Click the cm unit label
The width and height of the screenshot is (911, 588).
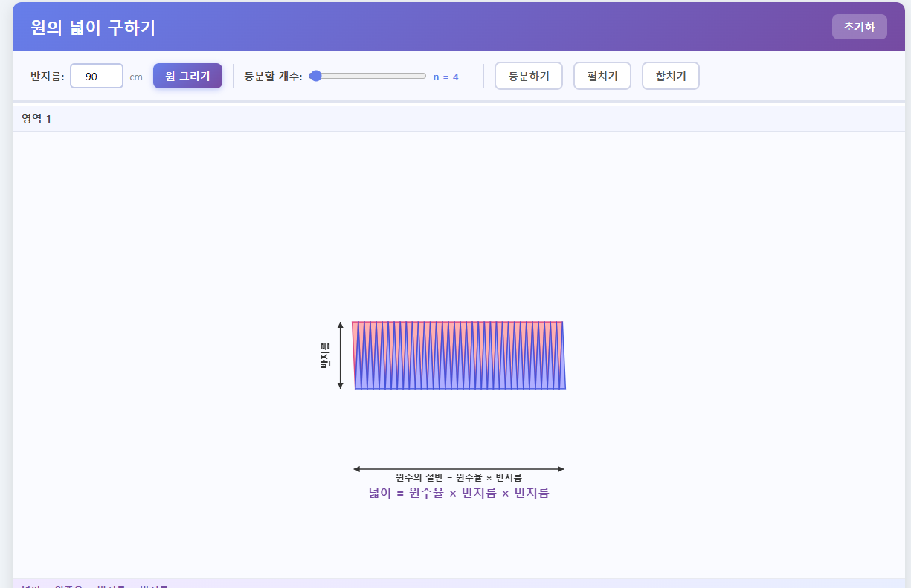136,77
